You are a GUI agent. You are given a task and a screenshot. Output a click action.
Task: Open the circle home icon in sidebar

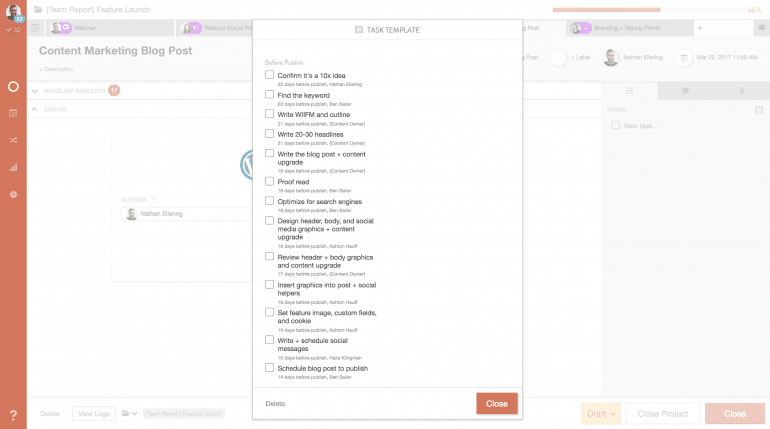(x=13, y=87)
